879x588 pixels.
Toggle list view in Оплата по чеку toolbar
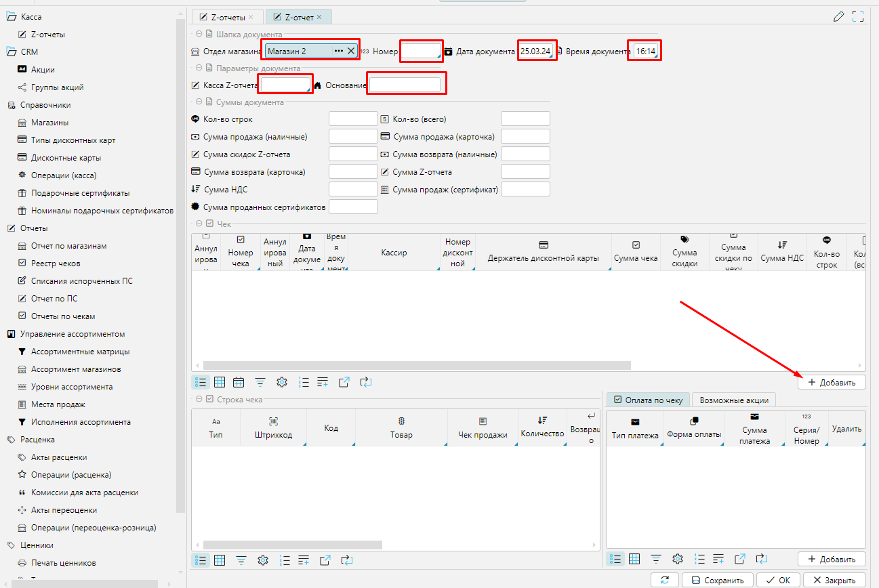pos(615,559)
